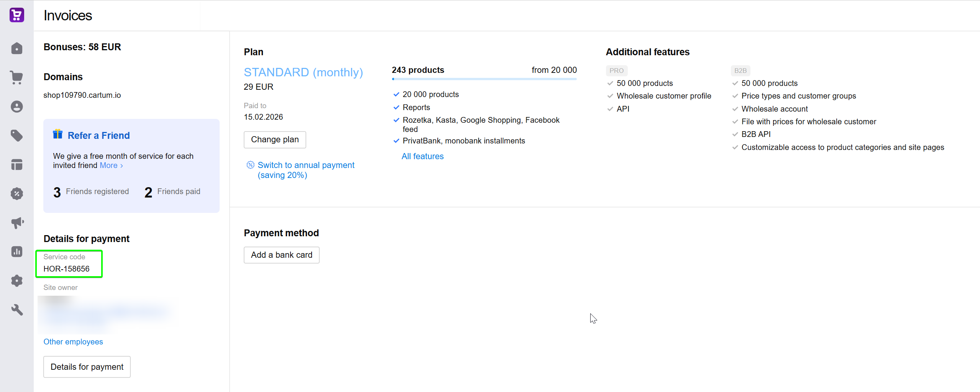The width and height of the screenshot is (980, 392).
Task: Open marketing via the megaphone sidebar icon
Action: point(16,222)
